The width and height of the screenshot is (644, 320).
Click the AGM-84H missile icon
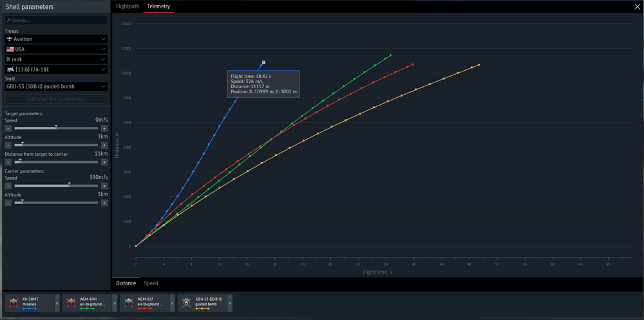tap(71, 303)
